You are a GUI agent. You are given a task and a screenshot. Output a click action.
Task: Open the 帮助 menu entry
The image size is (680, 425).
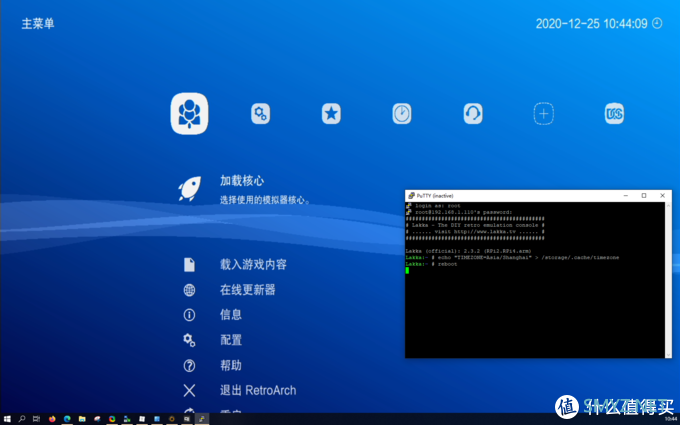coord(231,366)
